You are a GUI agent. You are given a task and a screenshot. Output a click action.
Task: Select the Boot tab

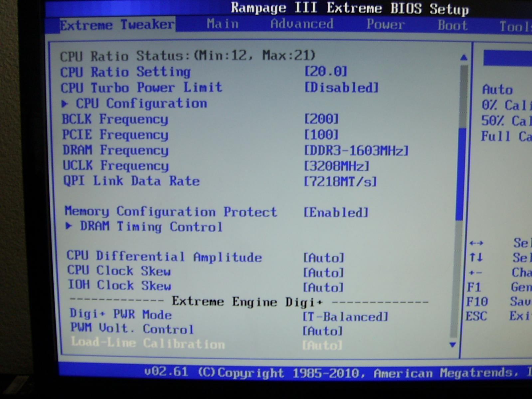[x=452, y=26]
